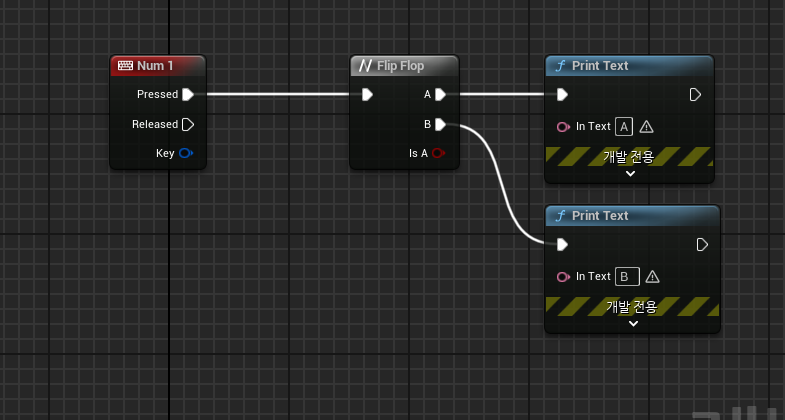Image resolution: width=785 pixels, height=420 pixels.
Task: Select the top Print Text node header
Action: coord(629,66)
